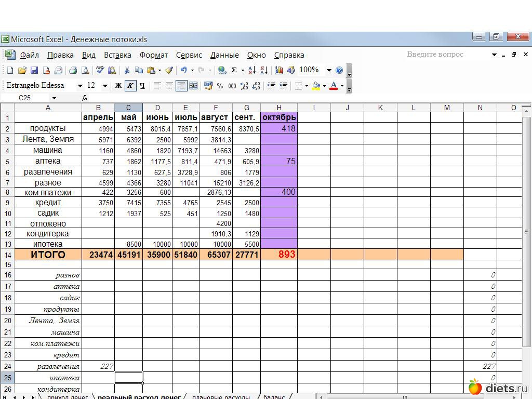Open the 100% zoom dropdown
This screenshot has width=532, height=399.
tap(329, 70)
